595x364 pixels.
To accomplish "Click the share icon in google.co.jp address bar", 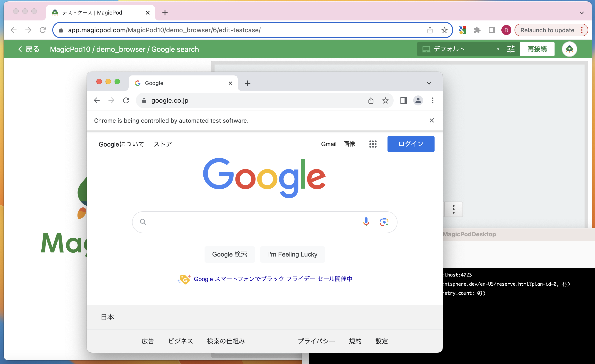I will pyautogui.click(x=371, y=100).
